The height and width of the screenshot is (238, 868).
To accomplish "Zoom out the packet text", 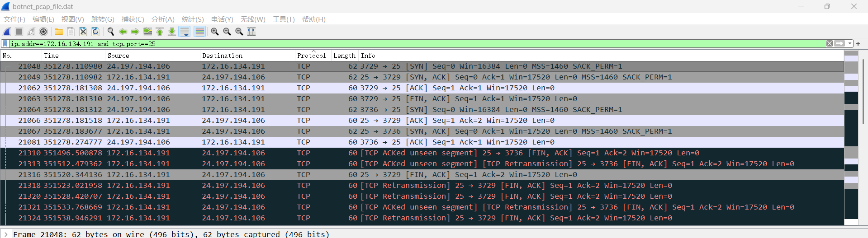I will click(227, 32).
